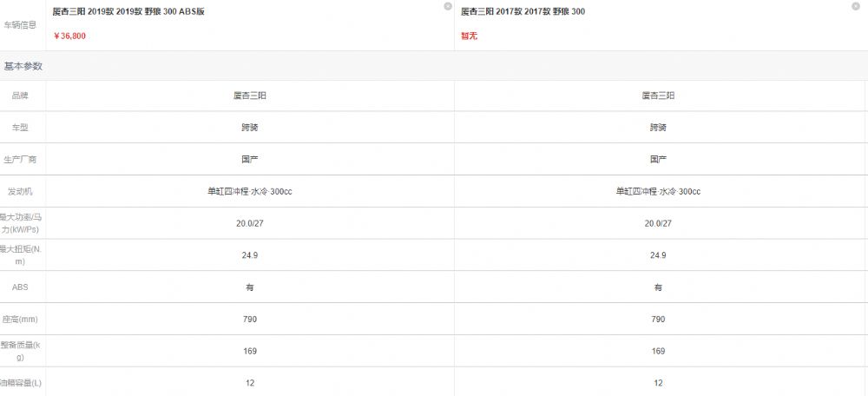This screenshot has height=396, width=868.
Task: Select 24.9 torque value for the 2017款 model
Action: point(658,255)
